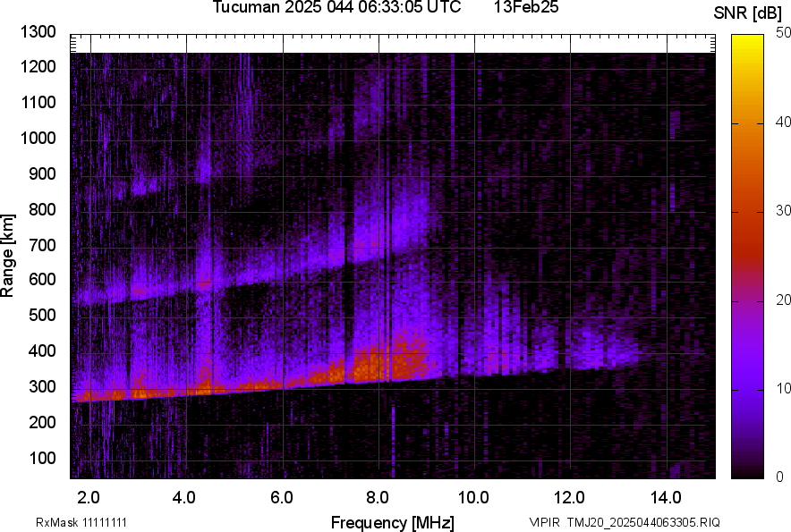Click the '8.0' frequency axis tick label
791x532 pixels.
[x=378, y=497]
